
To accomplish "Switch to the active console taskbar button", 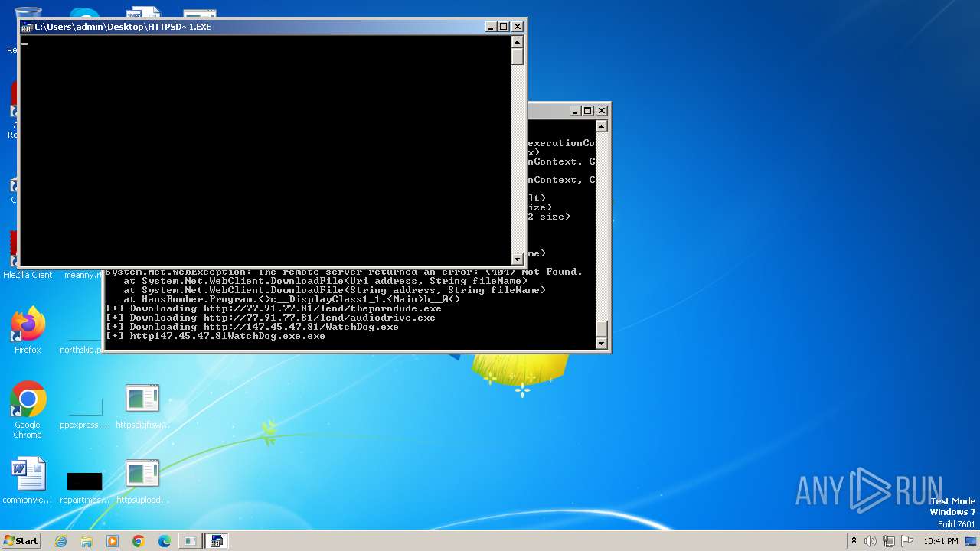I will 217,541.
